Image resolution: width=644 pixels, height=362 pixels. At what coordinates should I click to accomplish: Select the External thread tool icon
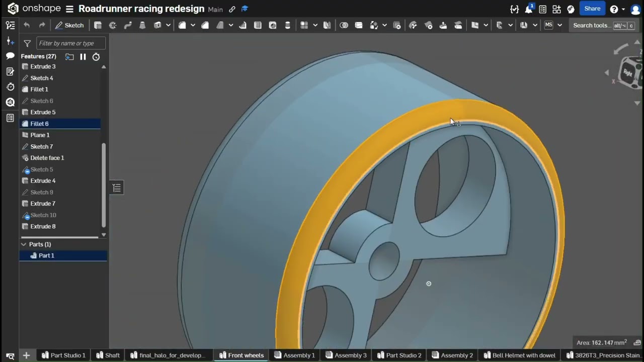tap(287, 25)
